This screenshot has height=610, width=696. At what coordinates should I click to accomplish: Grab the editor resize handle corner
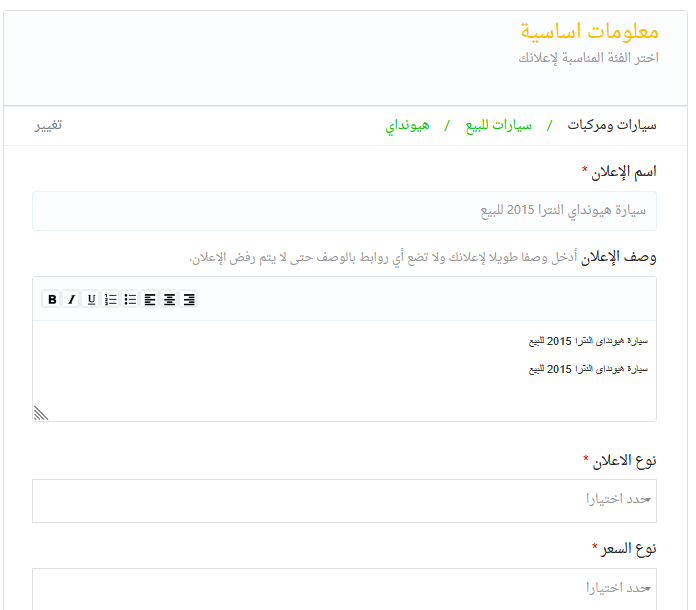(40, 413)
